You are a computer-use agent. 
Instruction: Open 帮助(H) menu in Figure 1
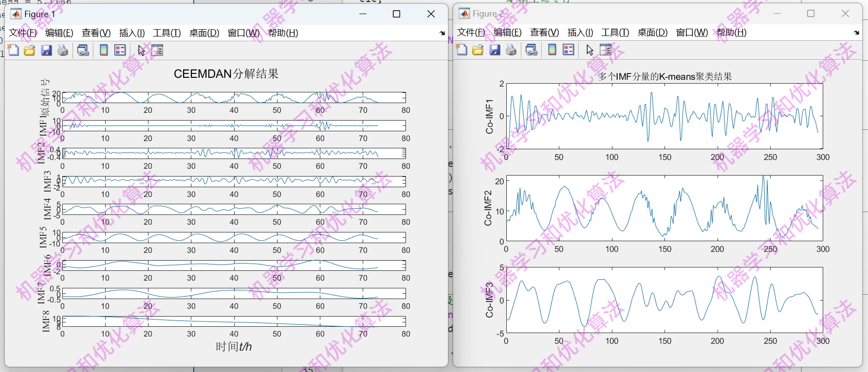(283, 33)
